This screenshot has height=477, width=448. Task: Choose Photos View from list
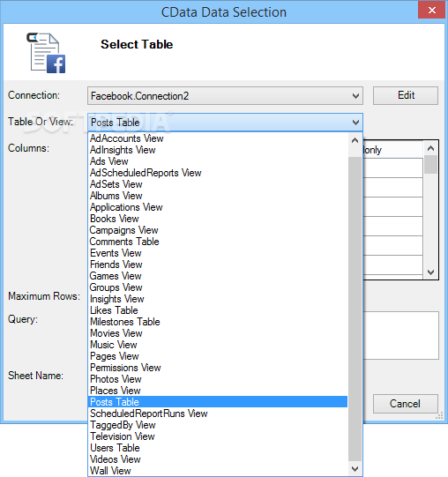point(218,379)
